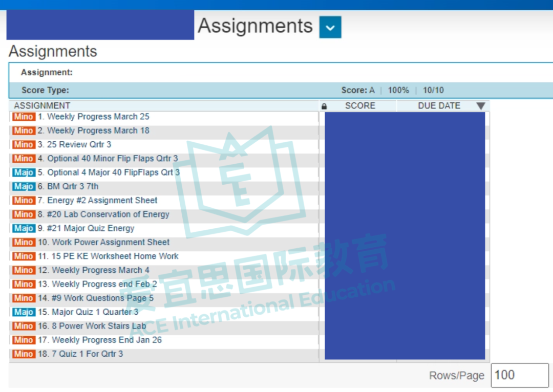Click Mino tag beside Weekly Progress March 18

pyautogui.click(x=24, y=130)
